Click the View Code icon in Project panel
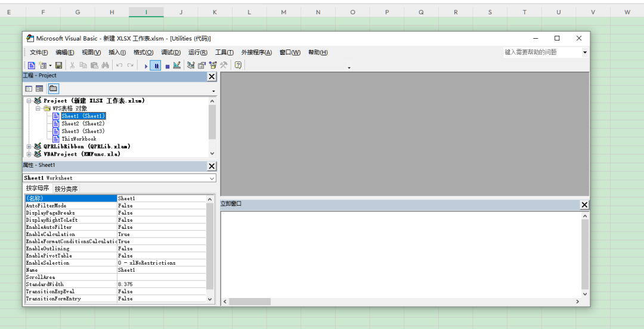This screenshot has width=644, height=329. click(x=29, y=89)
